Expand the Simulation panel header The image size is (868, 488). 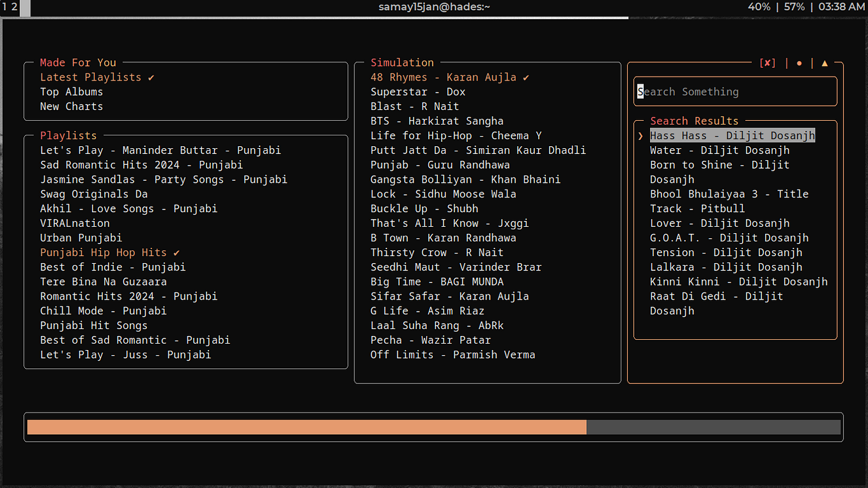(402, 62)
